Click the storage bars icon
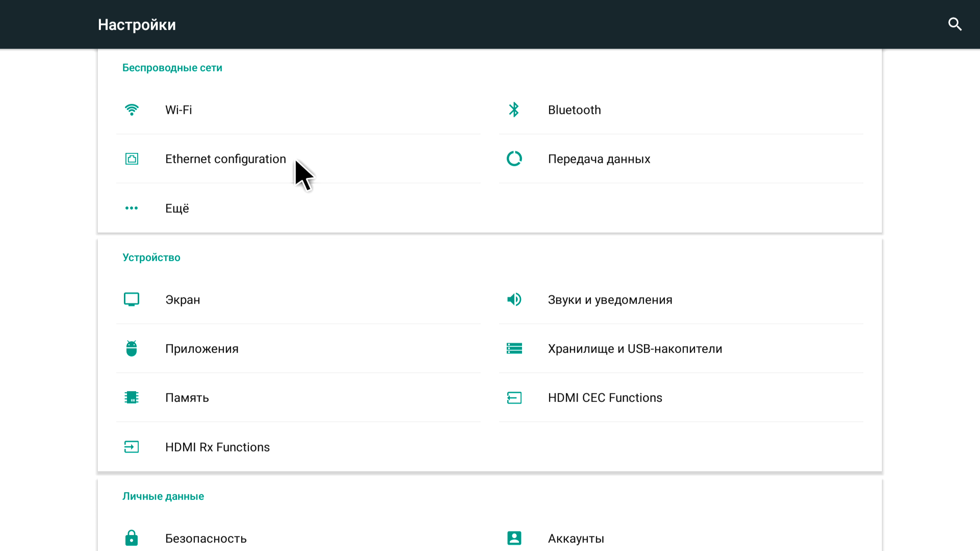The image size is (980, 551). [x=514, y=348]
